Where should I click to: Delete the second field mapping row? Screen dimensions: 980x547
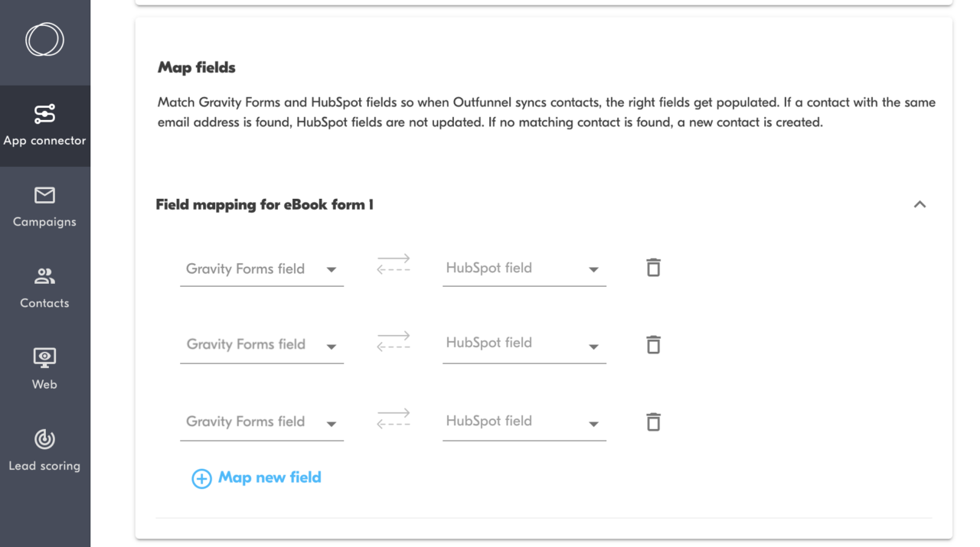[x=652, y=344]
